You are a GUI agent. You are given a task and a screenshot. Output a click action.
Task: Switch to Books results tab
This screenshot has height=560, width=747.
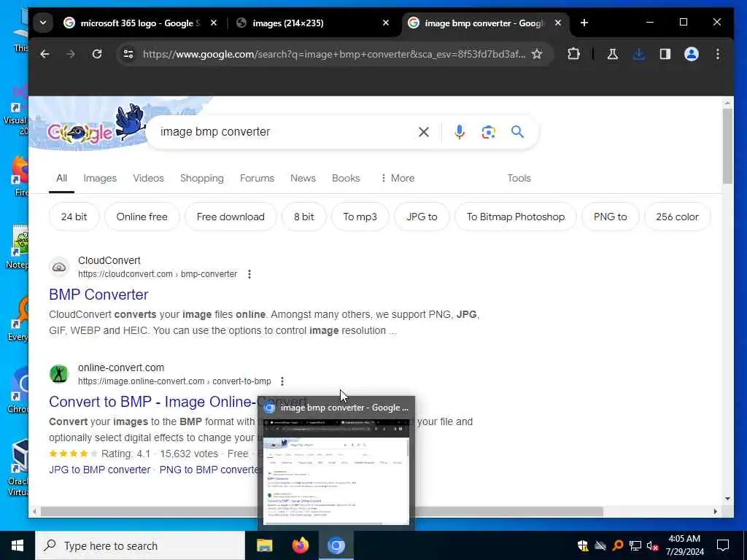346,178
